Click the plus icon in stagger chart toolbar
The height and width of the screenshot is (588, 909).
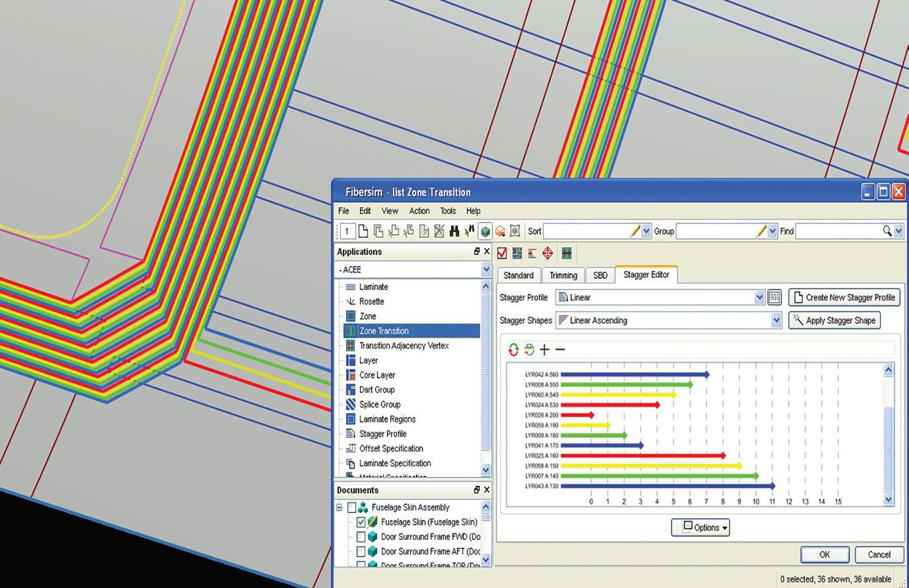coord(545,350)
